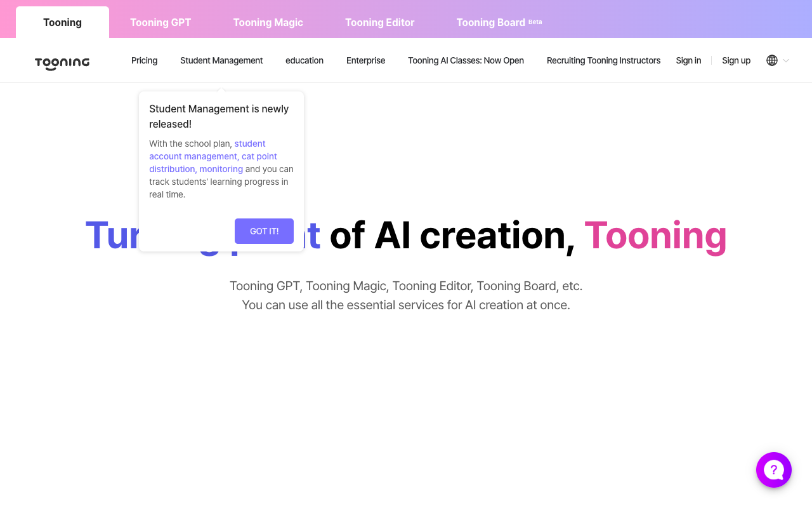Click the 'Student Management is newly released!' heading
Viewport: 812px width, 508px height.
pos(219,116)
